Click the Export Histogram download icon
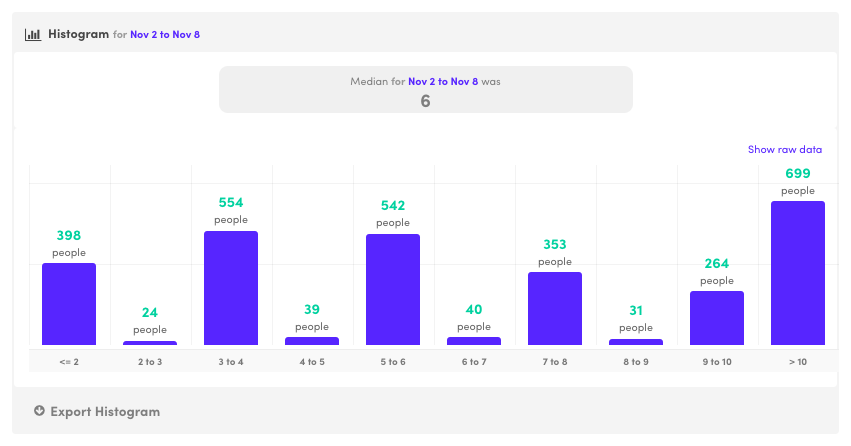 coord(39,411)
